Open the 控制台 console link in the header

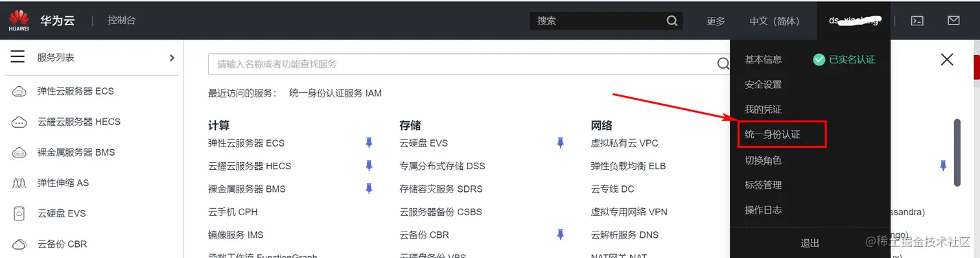click(x=122, y=21)
